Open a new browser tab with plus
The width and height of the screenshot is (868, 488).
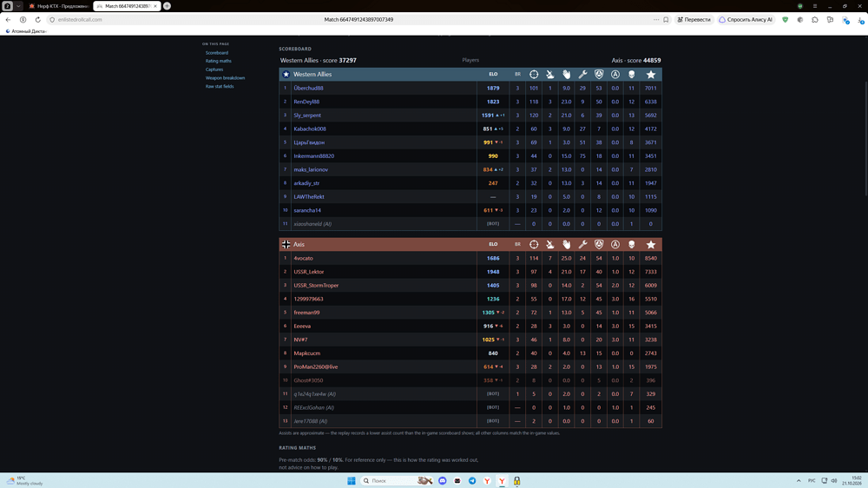167,6
